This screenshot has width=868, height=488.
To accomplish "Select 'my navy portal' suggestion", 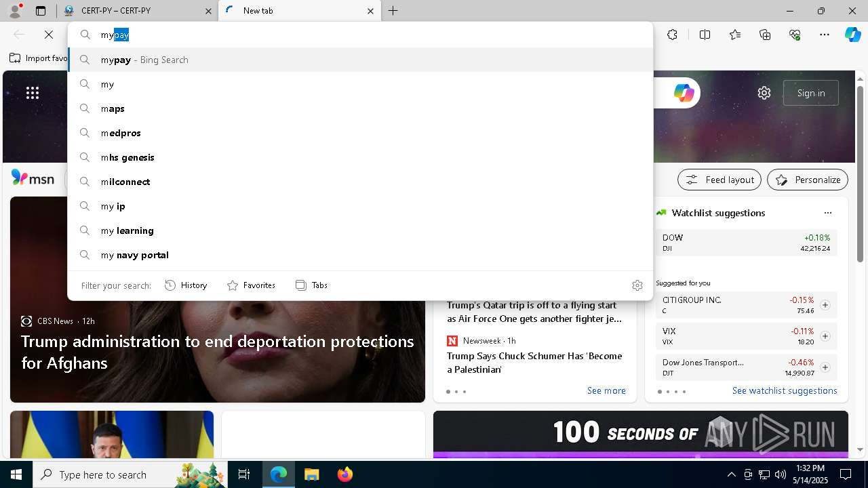I will click(x=360, y=255).
